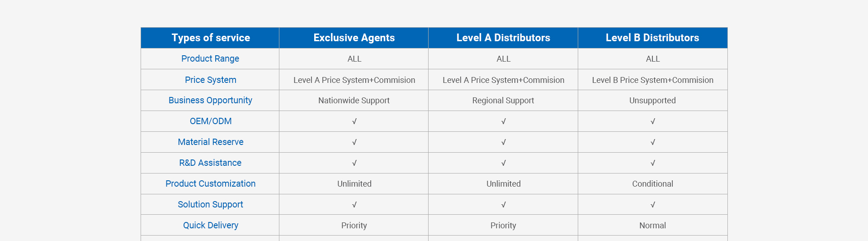This screenshot has height=241, width=868.
Task: Click the Level B Distributors column header
Action: (x=652, y=38)
